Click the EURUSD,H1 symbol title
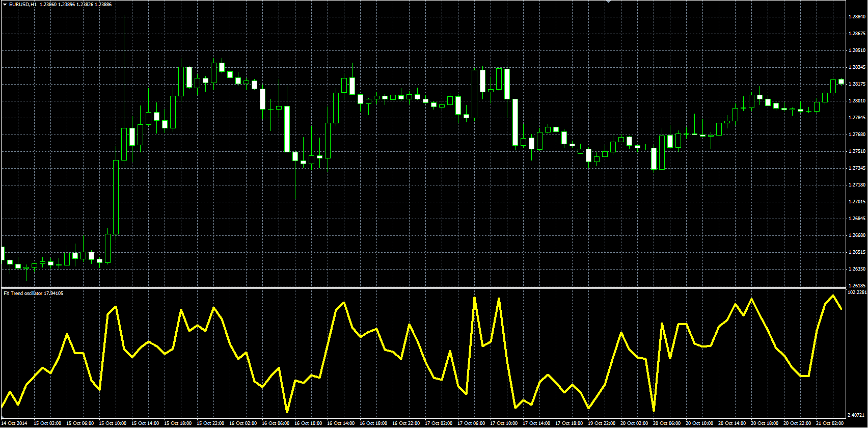The image size is (868, 428). tap(23, 4)
